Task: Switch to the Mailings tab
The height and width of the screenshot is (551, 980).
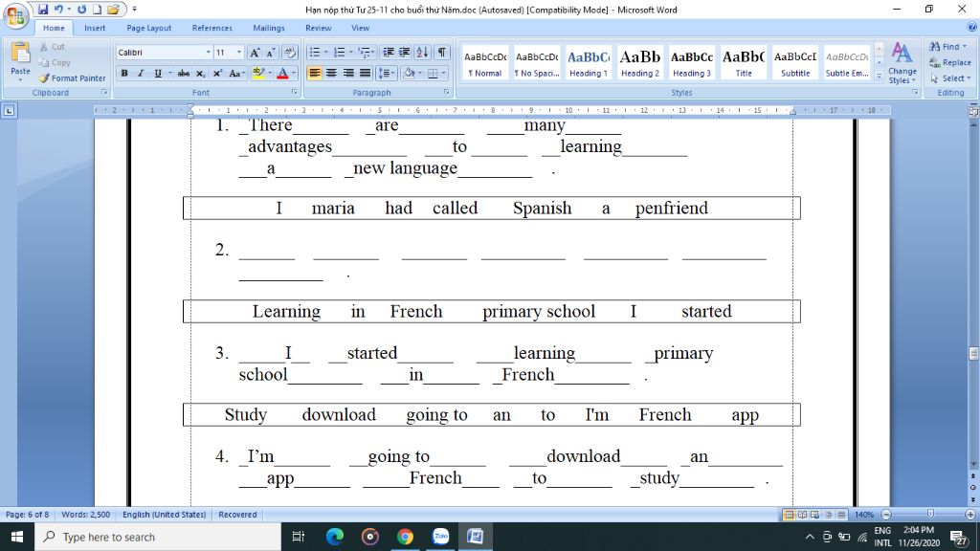Action: 269,28
